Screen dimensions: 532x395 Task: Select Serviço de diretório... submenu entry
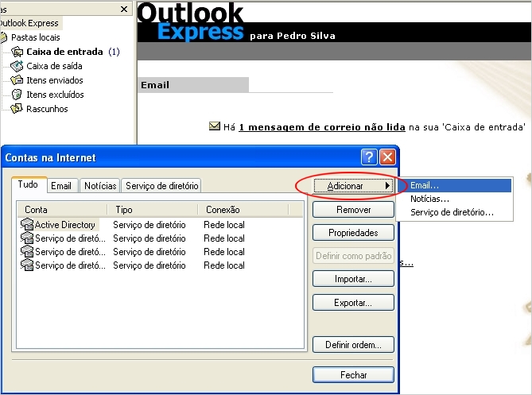pos(452,212)
